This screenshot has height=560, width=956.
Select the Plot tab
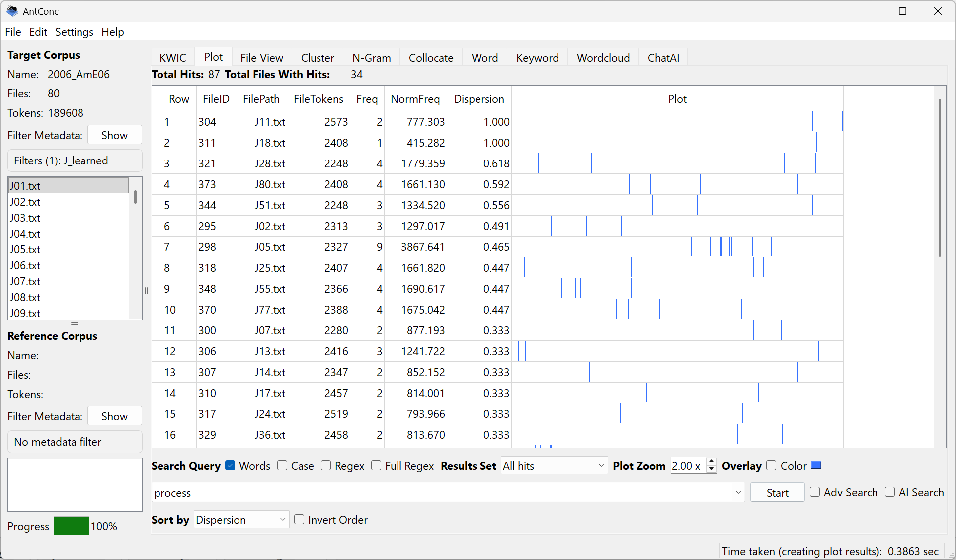tap(214, 57)
